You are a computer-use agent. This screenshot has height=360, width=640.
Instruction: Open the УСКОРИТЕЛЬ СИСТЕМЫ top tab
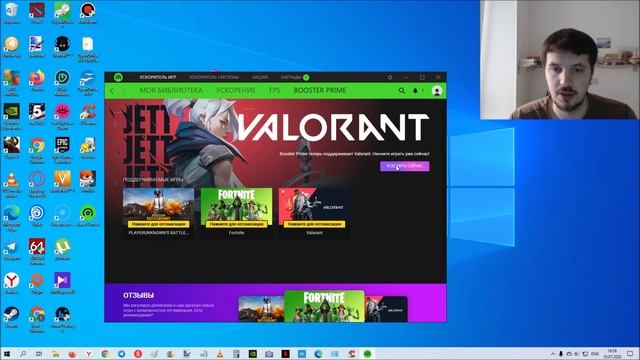tap(214, 77)
